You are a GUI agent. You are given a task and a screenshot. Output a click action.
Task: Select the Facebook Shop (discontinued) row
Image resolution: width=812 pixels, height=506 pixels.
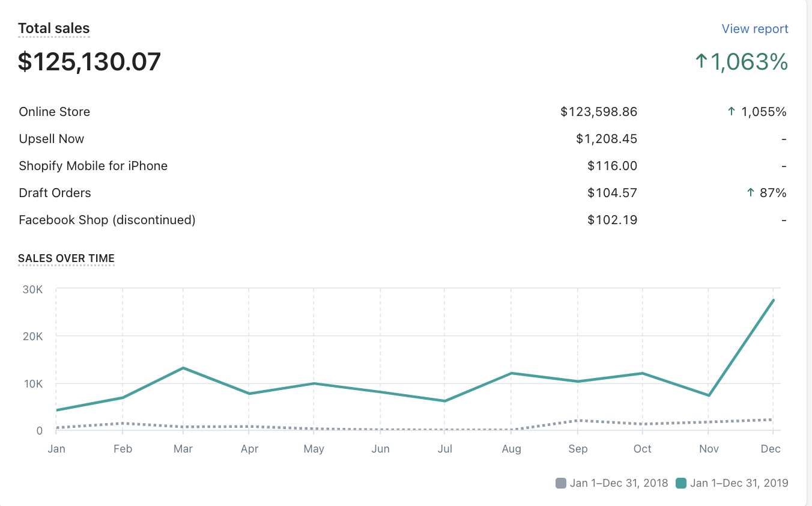(x=108, y=220)
